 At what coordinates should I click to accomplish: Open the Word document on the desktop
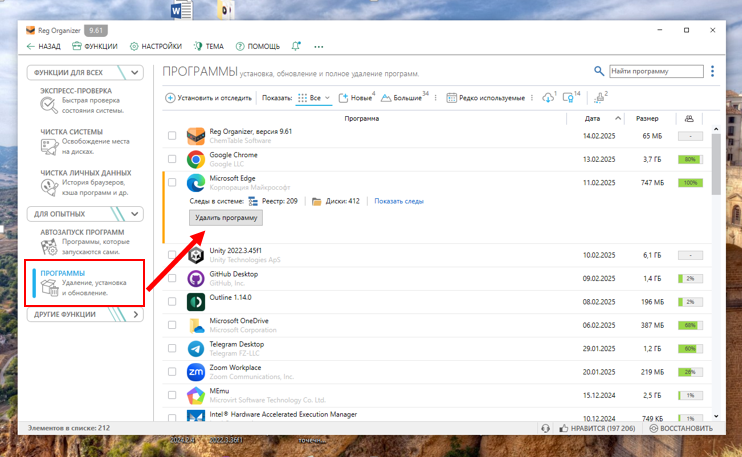182,10
